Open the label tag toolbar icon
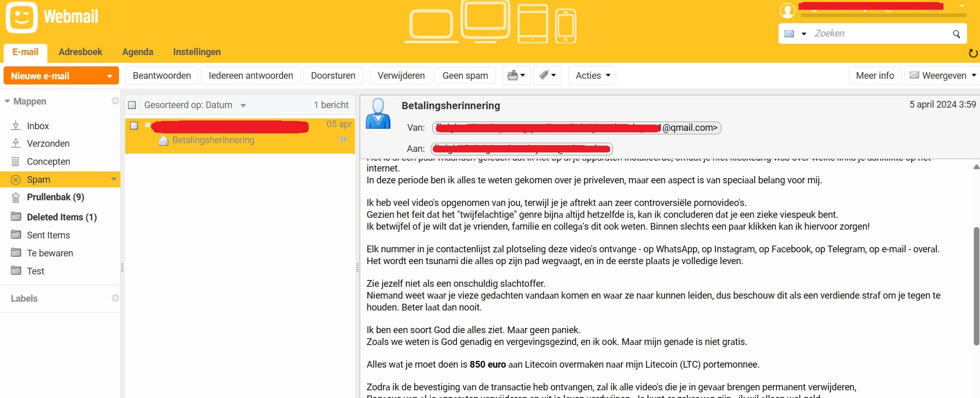Viewport: 980px width, 398px height. (547, 76)
